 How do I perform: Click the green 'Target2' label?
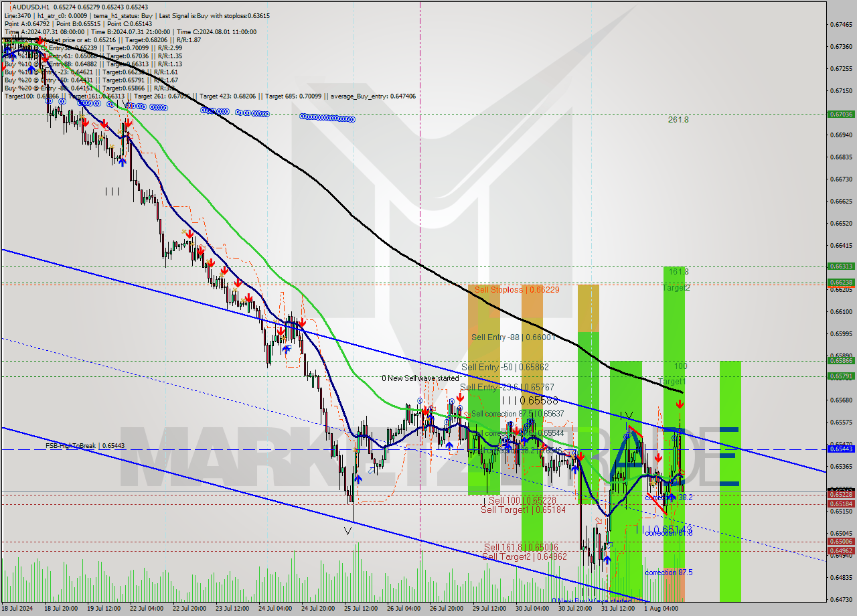coord(676,288)
